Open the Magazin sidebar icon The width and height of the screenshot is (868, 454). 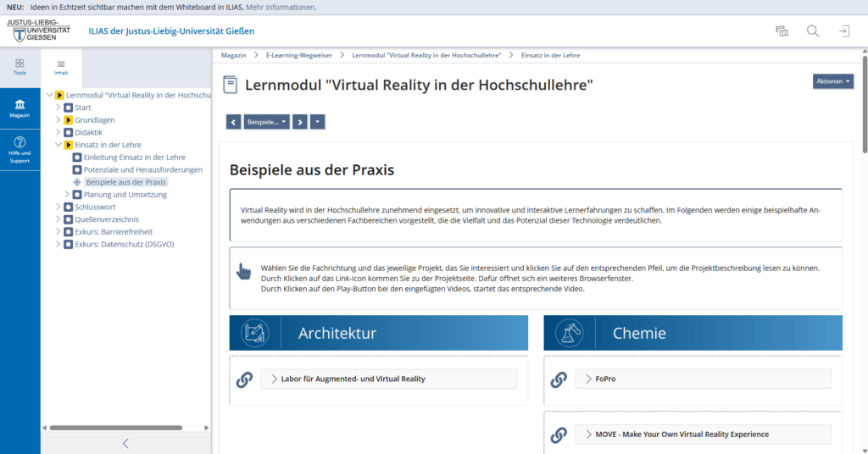click(x=19, y=108)
